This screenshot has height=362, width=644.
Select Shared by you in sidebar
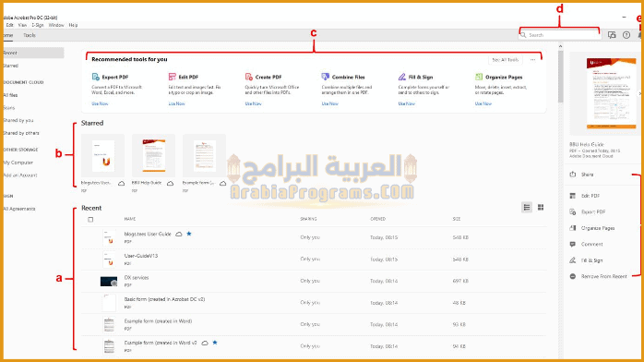point(18,120)
